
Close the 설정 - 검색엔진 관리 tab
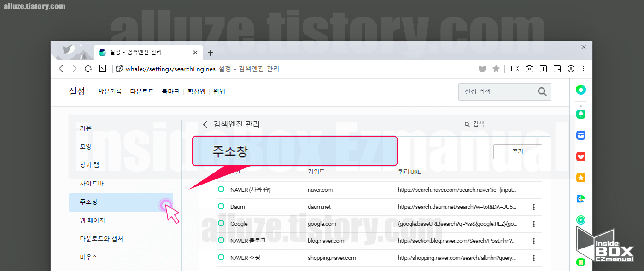(x=195, y=53)
